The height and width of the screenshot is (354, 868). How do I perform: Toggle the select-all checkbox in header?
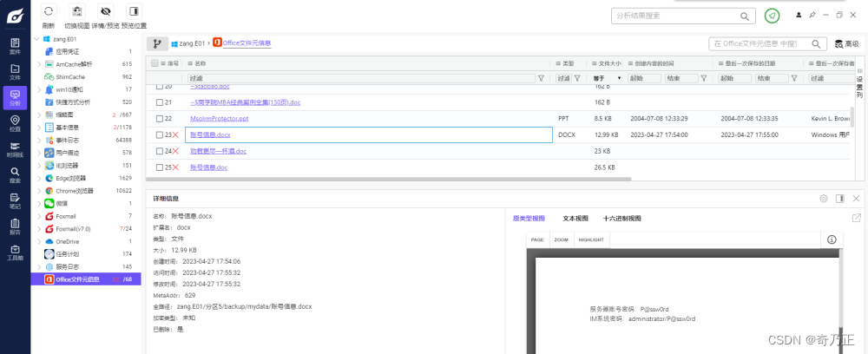pyautogui.click(x=155, y=63)
